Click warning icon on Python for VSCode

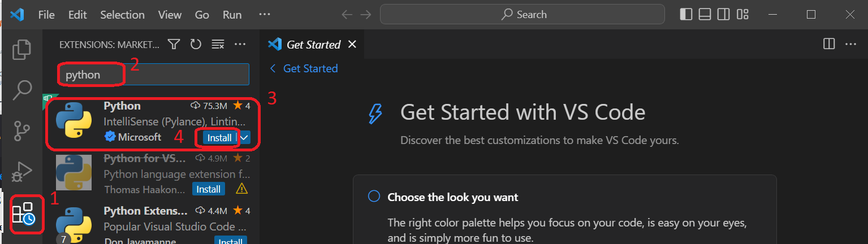[x=241, y=189]
